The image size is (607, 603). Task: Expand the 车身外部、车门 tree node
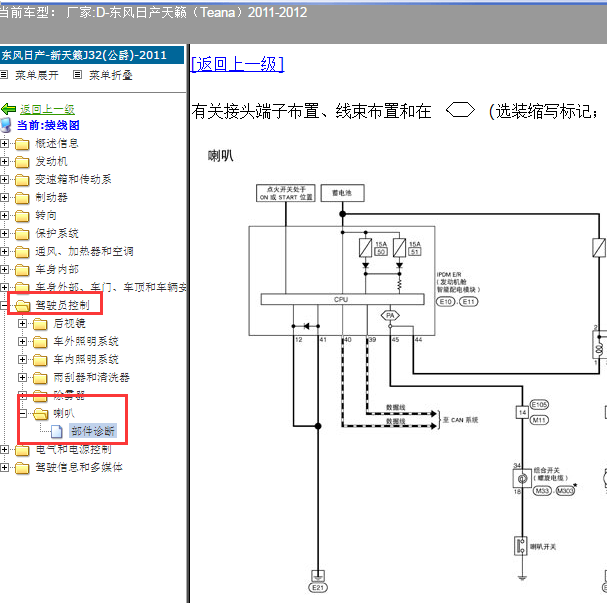coord(4,287)
